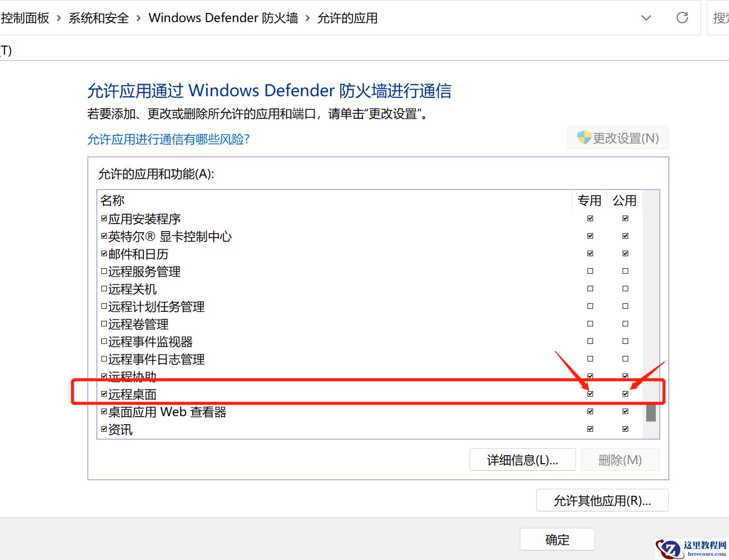
Task: Enable 公用 checkbox for 远程桌面
Action: [x=625, y=394]
